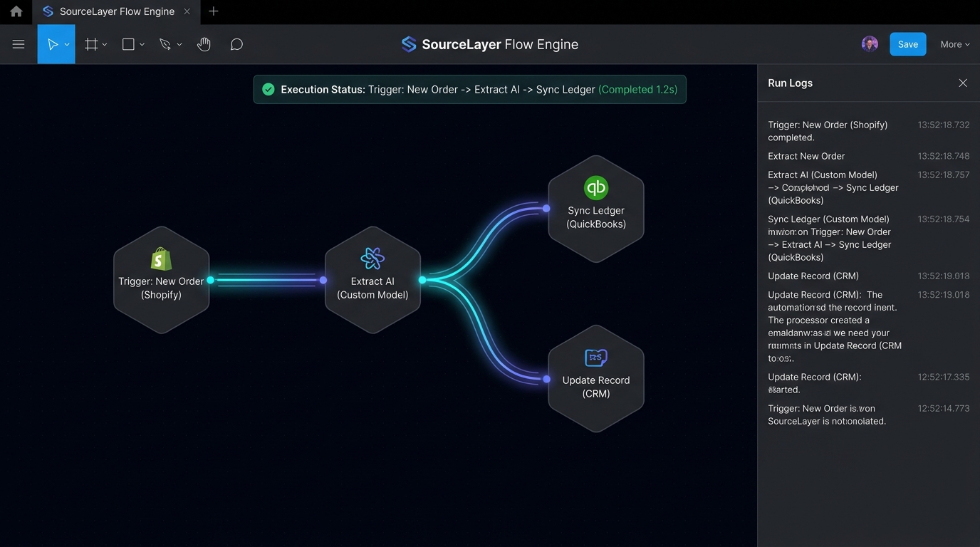
Task: Open the Home icon in tab bar
Action: (x=16, y=11)
